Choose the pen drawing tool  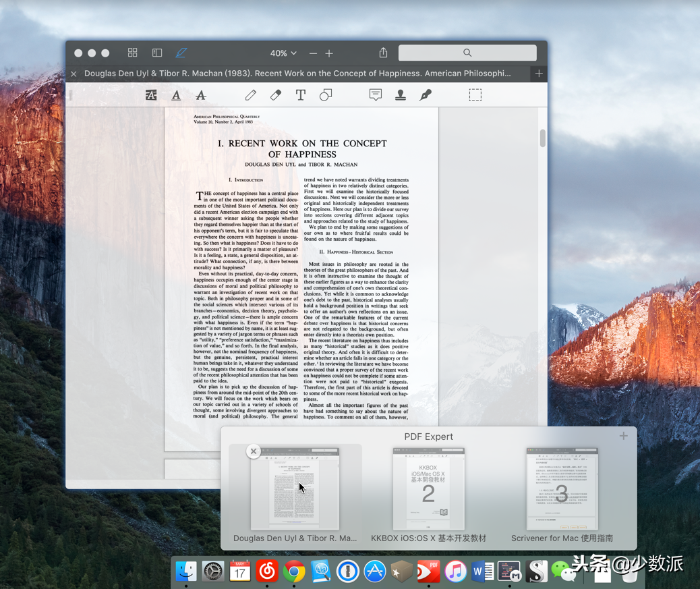tap(251, 94)
